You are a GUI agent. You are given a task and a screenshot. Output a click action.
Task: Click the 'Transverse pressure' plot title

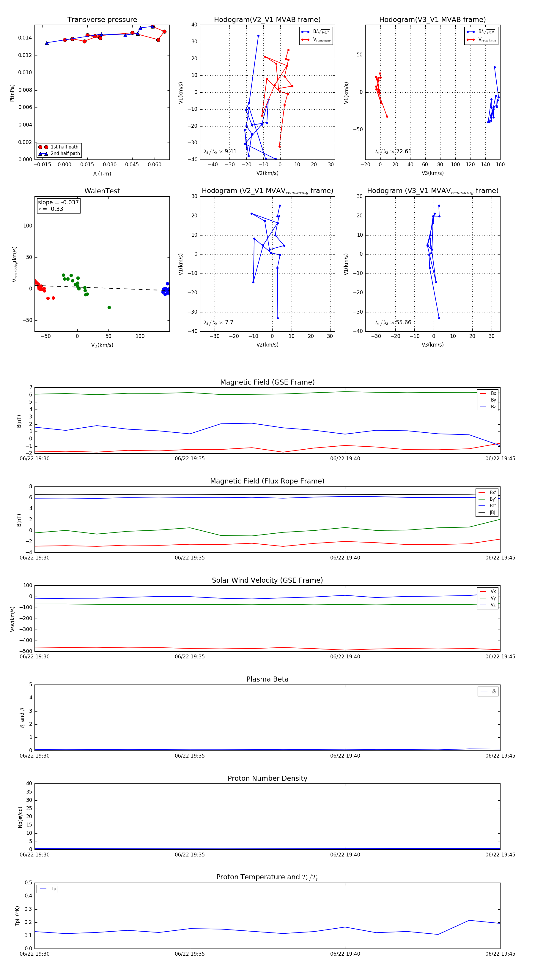click(x=102, y=20)
